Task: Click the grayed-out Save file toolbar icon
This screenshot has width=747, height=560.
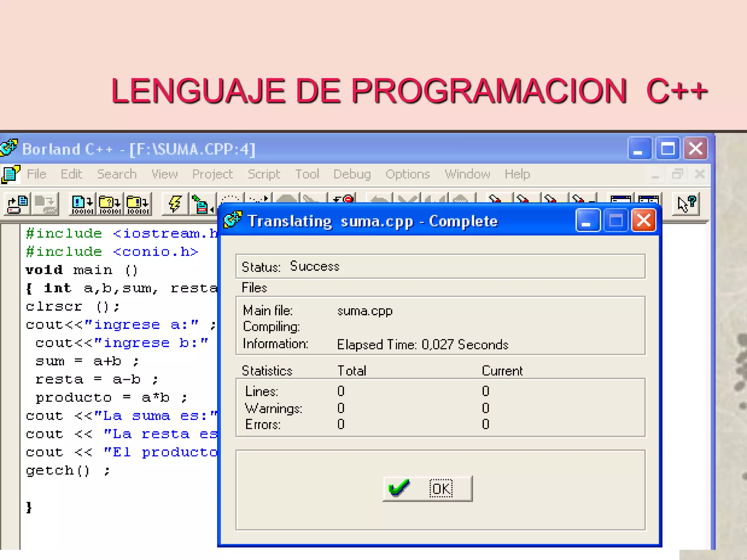Action: pos(45,204)
